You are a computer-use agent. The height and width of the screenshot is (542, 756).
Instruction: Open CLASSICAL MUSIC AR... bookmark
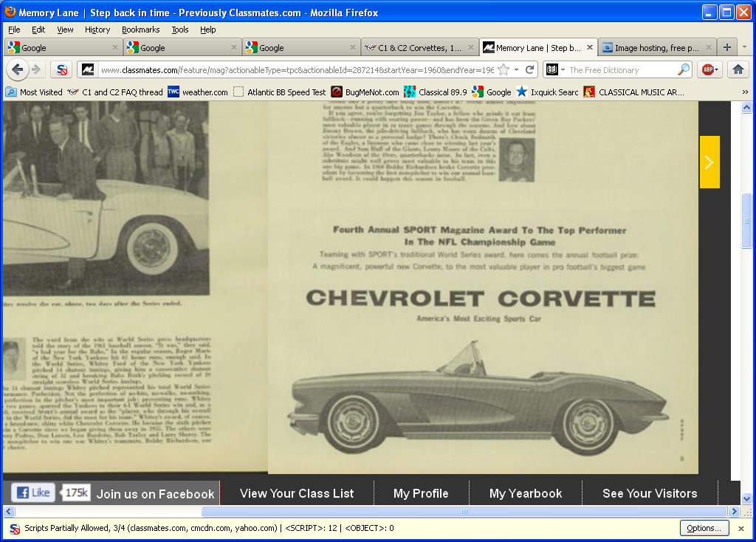coord(634,92)
